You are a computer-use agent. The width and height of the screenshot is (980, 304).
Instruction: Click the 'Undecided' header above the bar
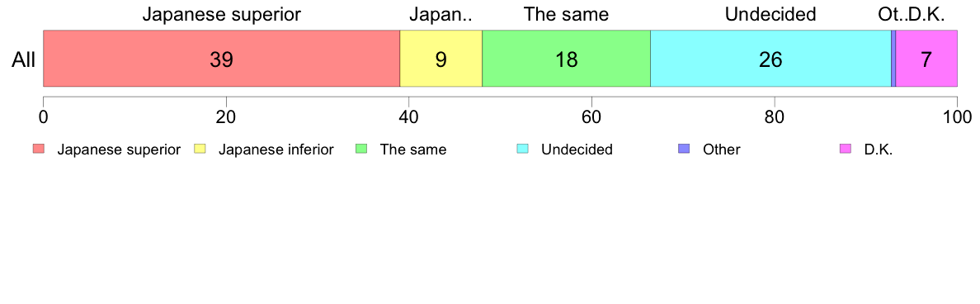click(770, 14)
